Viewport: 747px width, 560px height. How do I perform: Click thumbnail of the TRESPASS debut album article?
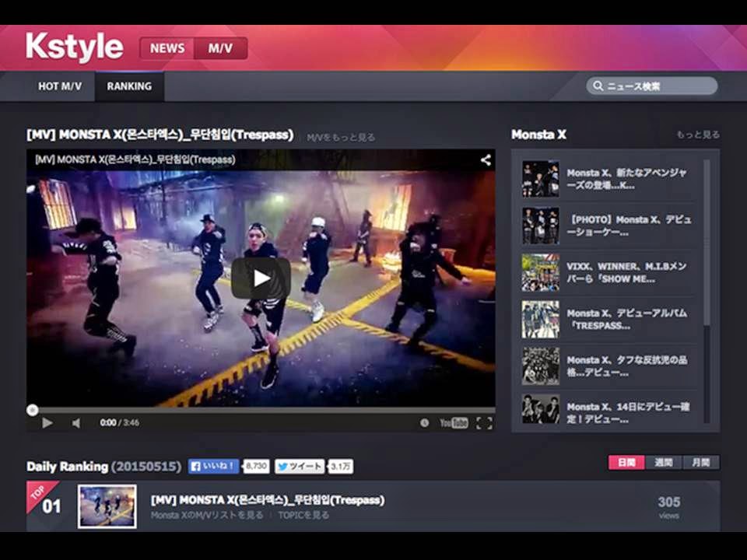pos(540,319)
